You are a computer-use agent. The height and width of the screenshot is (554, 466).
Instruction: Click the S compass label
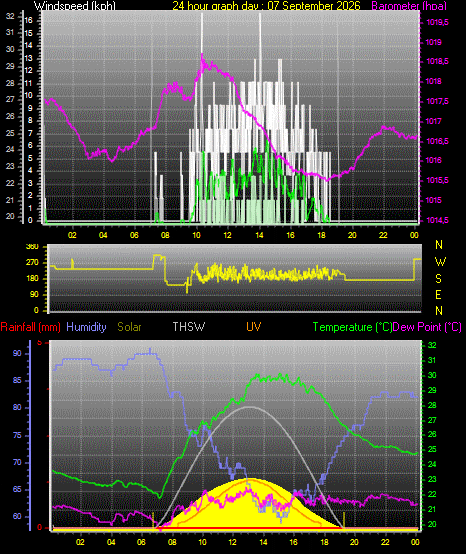tap(438, 279)
